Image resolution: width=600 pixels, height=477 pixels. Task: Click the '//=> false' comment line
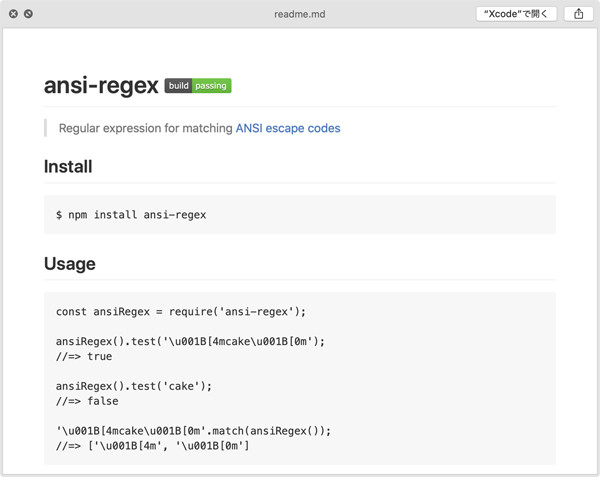(x=87, y=401)
